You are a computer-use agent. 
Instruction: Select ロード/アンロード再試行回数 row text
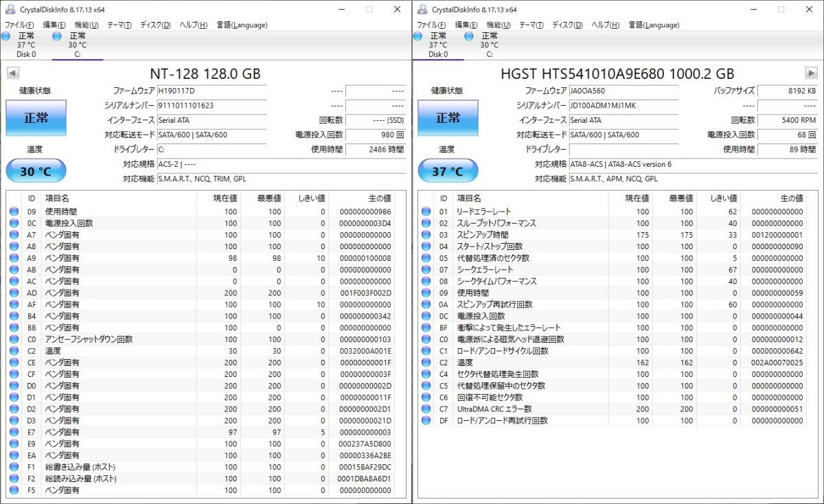503,420
